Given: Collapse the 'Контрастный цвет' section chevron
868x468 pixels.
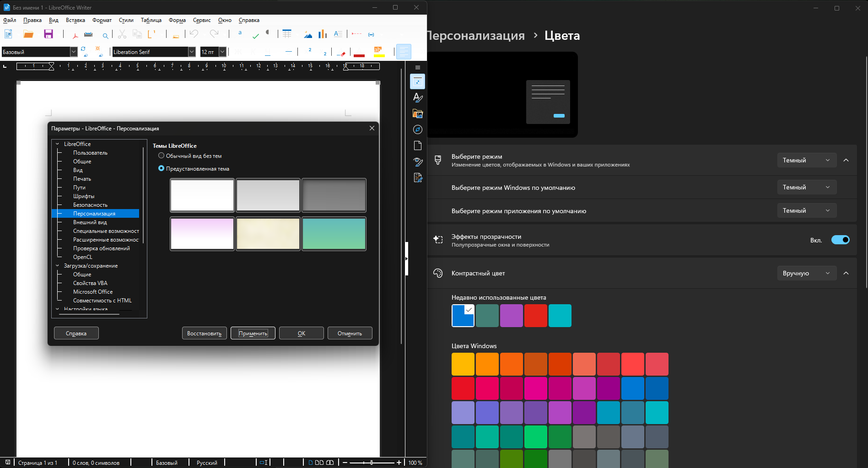Looking at the screenshot, I should [846, 273].
